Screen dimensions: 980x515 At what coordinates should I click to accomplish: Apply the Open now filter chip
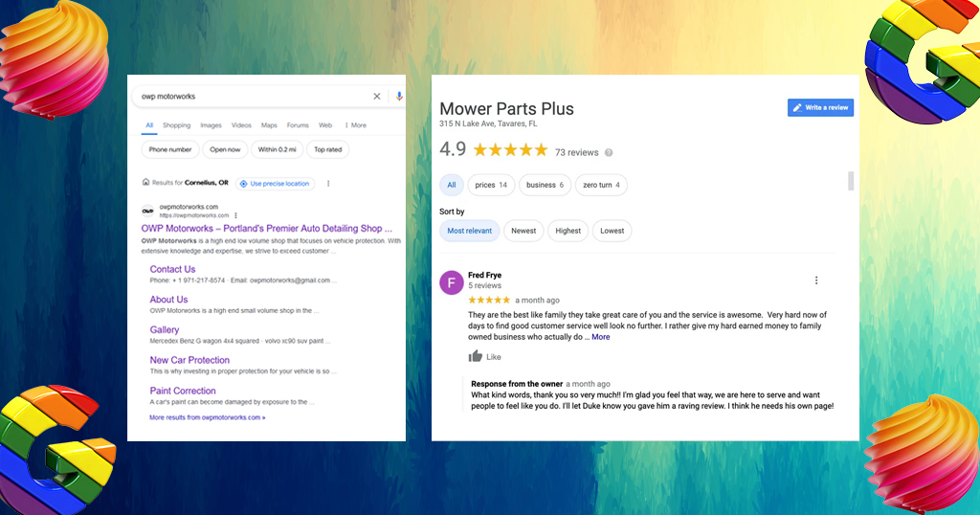pyautogui.click(x=225, y=149)
